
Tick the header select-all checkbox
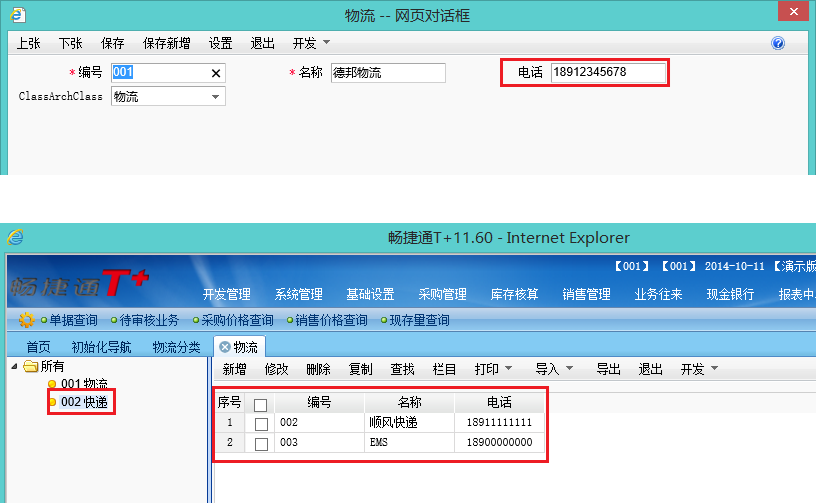pos(260,405)
